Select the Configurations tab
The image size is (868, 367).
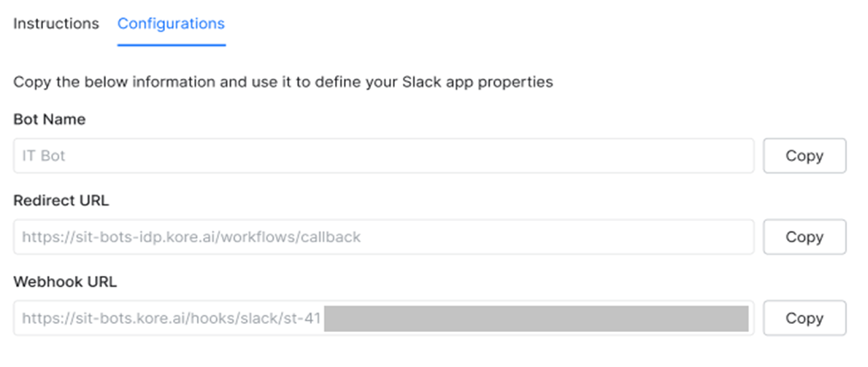pyautogui.click(x=171, y=23)
